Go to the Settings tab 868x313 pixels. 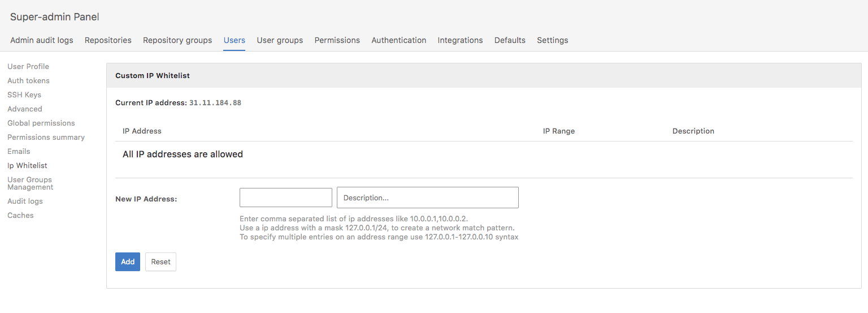pyautogui.click(x=552, y=40)
